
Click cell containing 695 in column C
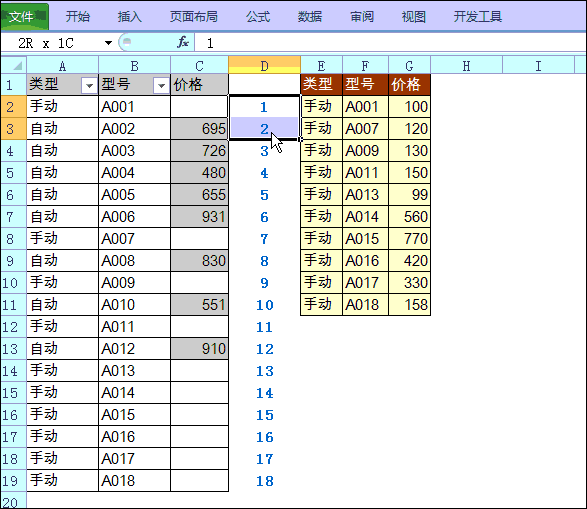tap(200, 129)
